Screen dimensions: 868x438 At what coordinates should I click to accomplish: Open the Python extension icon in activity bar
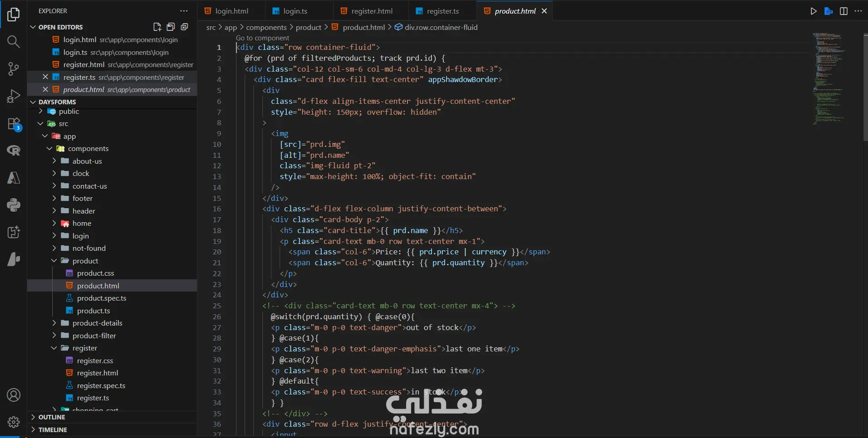coord(14,205)
